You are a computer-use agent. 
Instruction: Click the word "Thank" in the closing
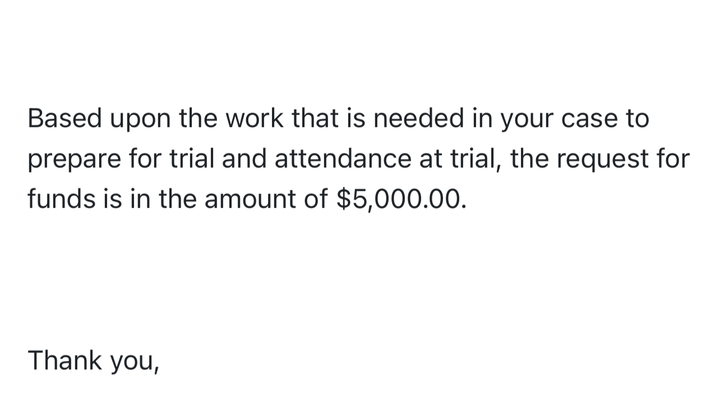pos(65,360)
